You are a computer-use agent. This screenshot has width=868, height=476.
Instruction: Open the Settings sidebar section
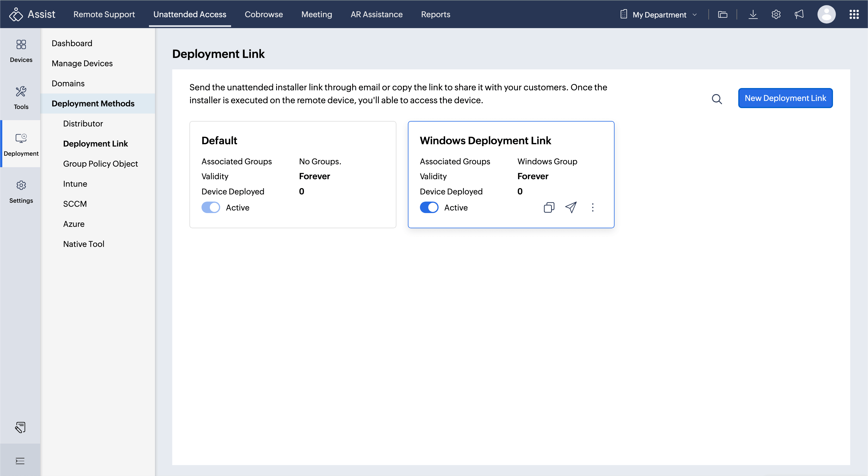(x=21, y=192)
